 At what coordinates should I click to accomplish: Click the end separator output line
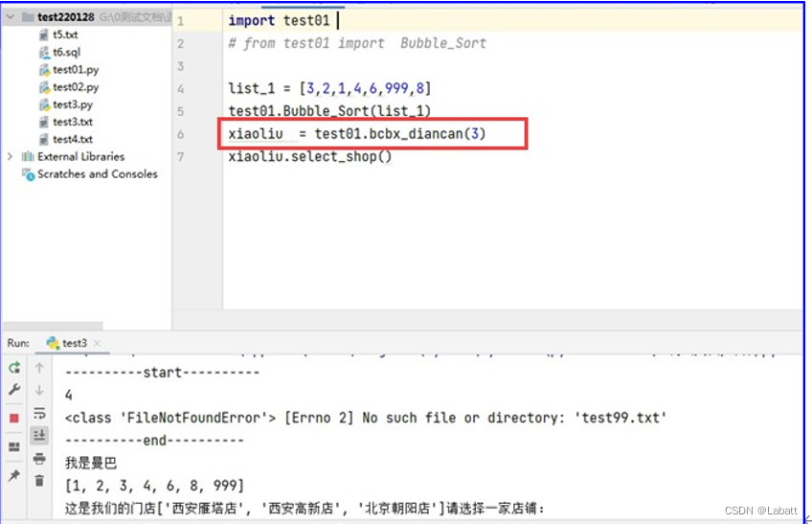154,441
